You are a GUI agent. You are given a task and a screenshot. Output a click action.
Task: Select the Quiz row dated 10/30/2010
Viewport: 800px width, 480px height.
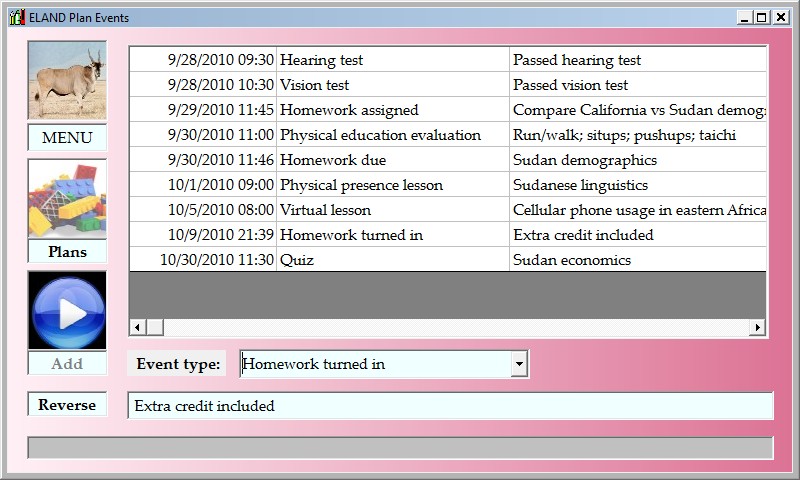[391, 260]
